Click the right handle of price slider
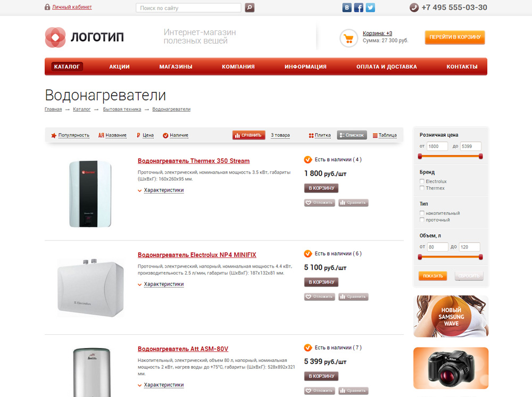 (481, 156)
